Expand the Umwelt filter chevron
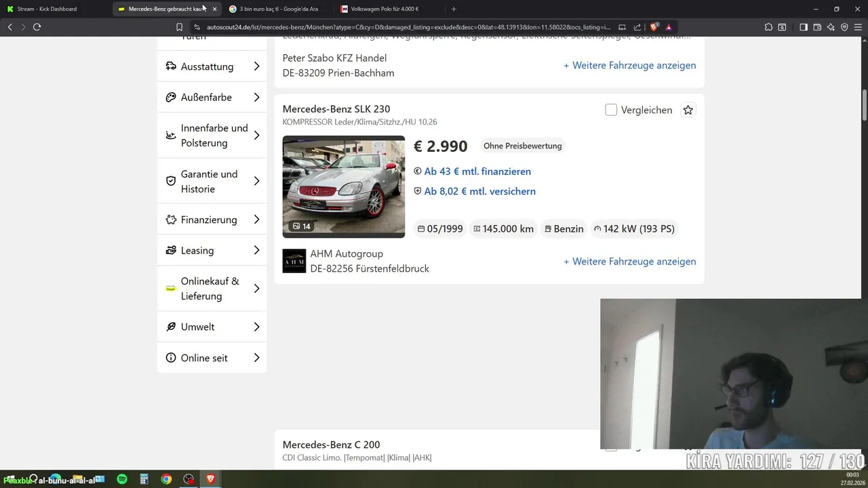 256,327
